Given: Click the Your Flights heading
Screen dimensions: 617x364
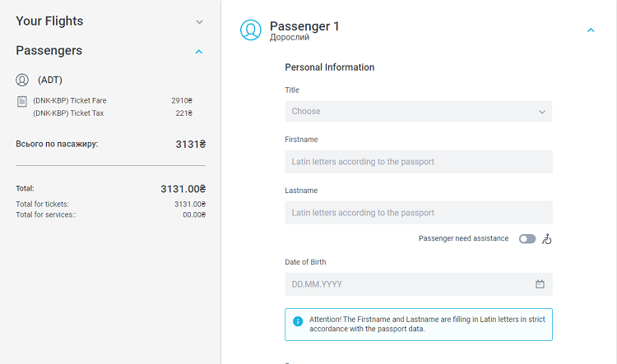Looking at the screenshot, I should pyautogui.click(x=49, y=21).
